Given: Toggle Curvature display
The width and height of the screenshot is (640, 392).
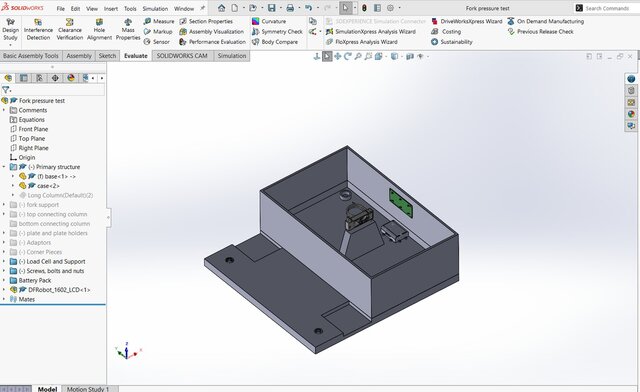Looking at the screenshot, I should [269, 21].
